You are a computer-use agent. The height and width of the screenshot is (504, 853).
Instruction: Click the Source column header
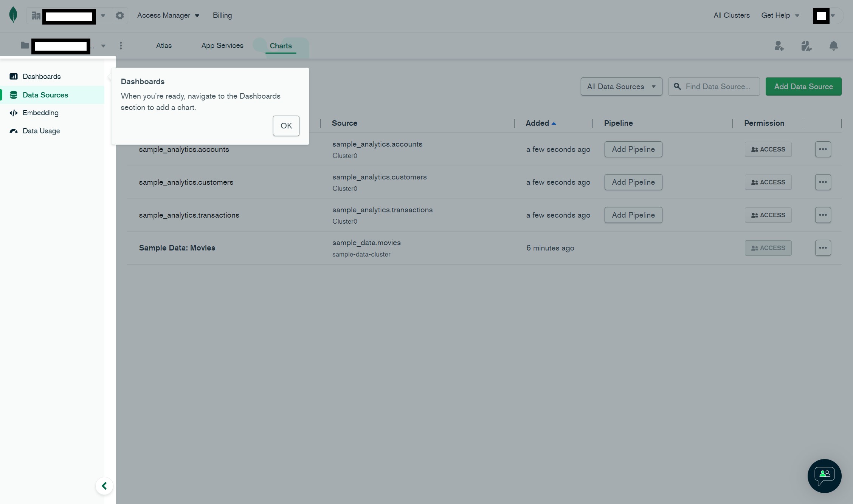(344, 123)
